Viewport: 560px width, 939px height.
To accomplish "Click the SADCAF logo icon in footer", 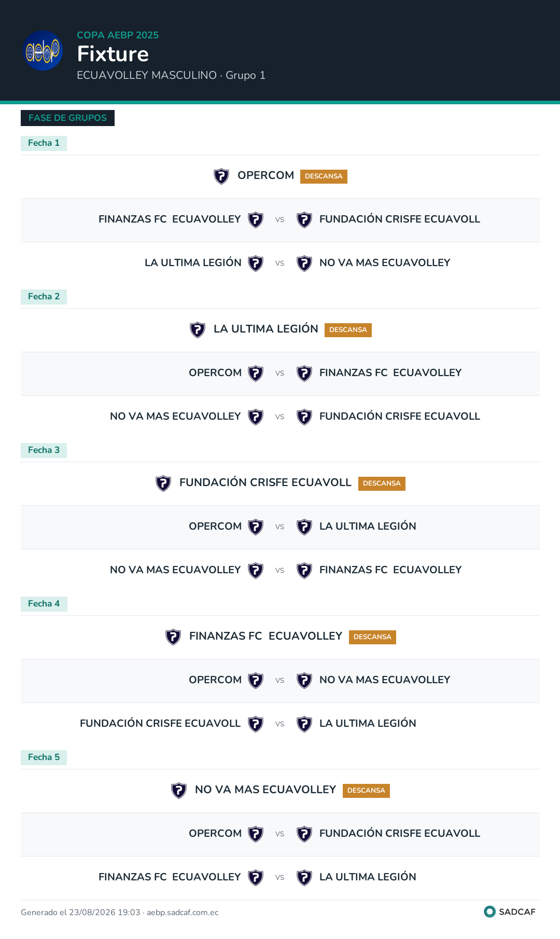I will click(489, 912).
